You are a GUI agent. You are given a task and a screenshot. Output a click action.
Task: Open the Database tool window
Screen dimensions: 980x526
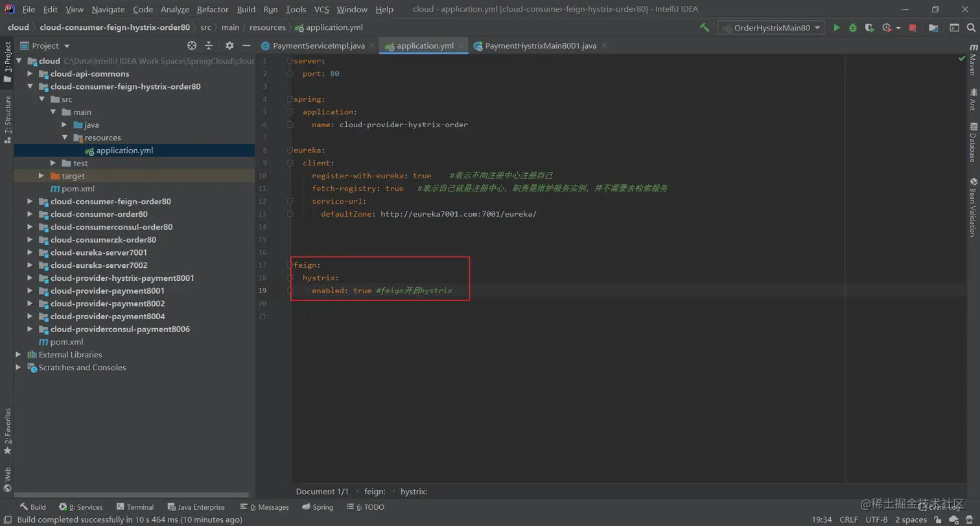(x=973, y=143)
